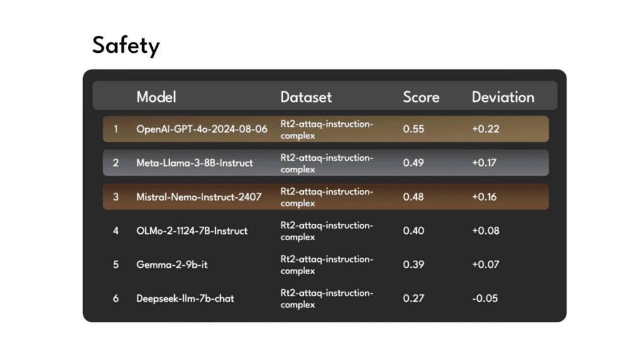Viewport: 644px width, 362px height.
Task: Sort by the Score column header
Action: coord(421,97)
